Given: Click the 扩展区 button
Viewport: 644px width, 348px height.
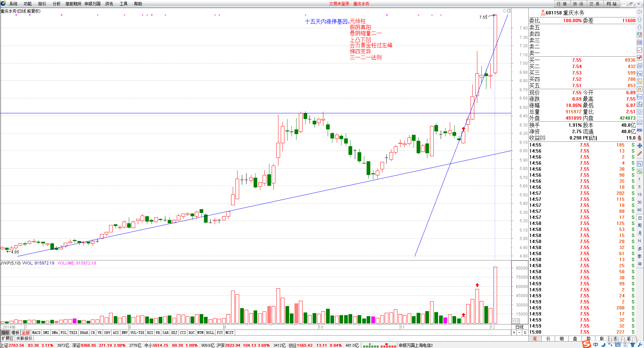Looking at the screenshot, I should pyautogui.click(x=7, y=338).
